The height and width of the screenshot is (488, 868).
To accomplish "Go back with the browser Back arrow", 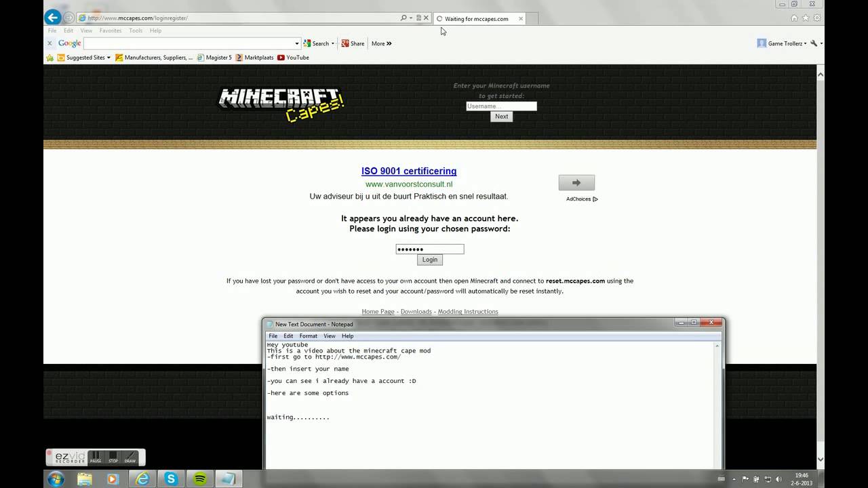I will (52, 18).
